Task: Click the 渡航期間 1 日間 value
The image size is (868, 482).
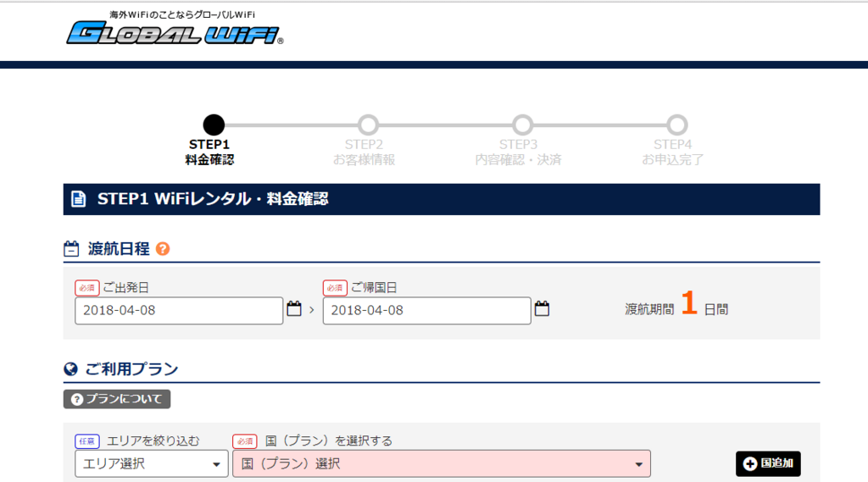Action: tap(676, 304)
